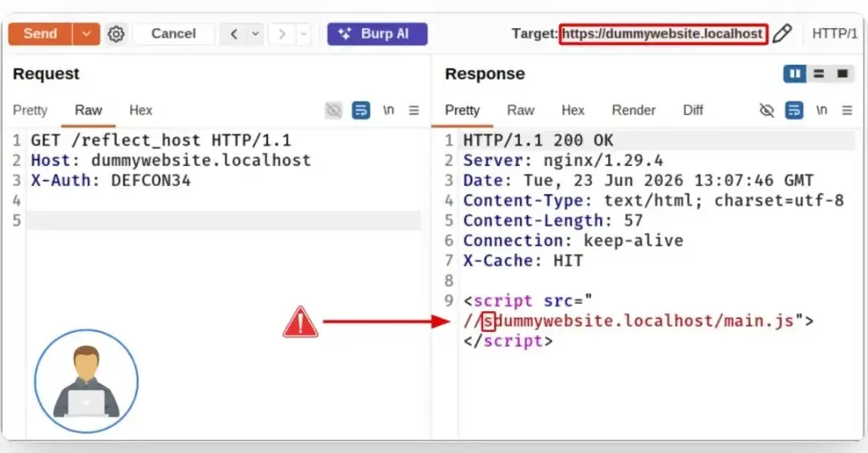The height and width of the screenshot is (453, 868).
Task: Select side-by-side layout icon
Action: coord(794,74)
